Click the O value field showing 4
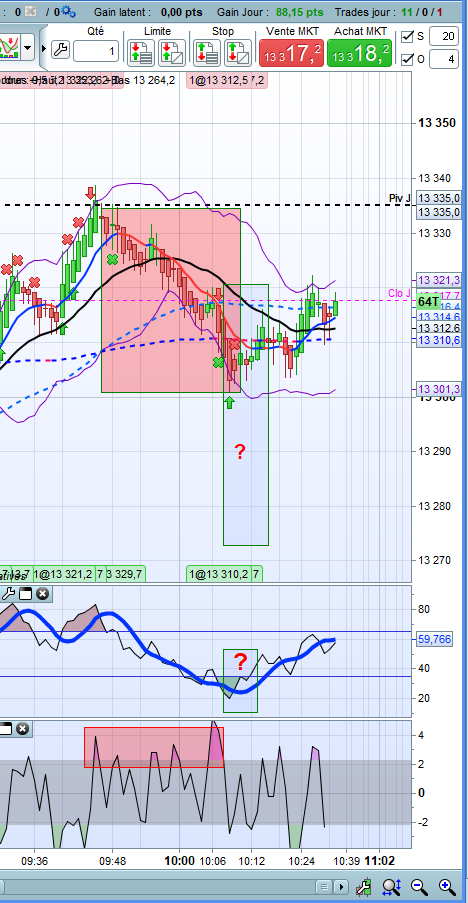The image size is (468, 903). click(444, 59)
